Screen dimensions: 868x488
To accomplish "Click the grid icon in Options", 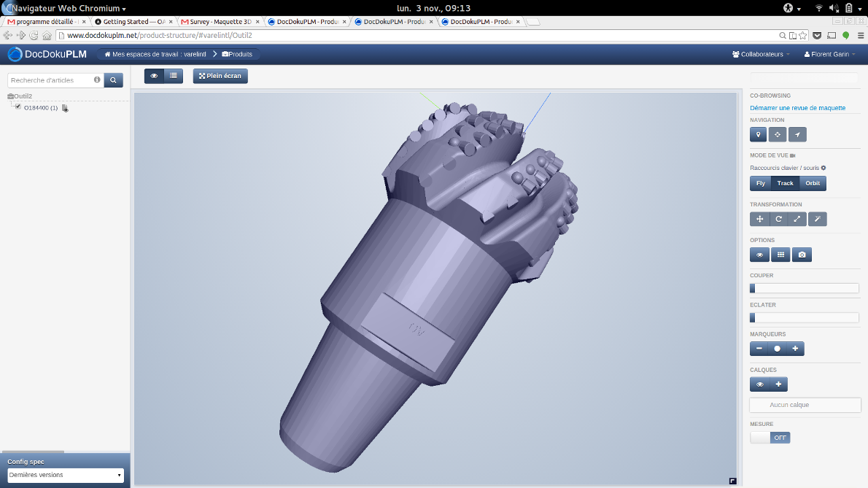I will click(781, 255).
